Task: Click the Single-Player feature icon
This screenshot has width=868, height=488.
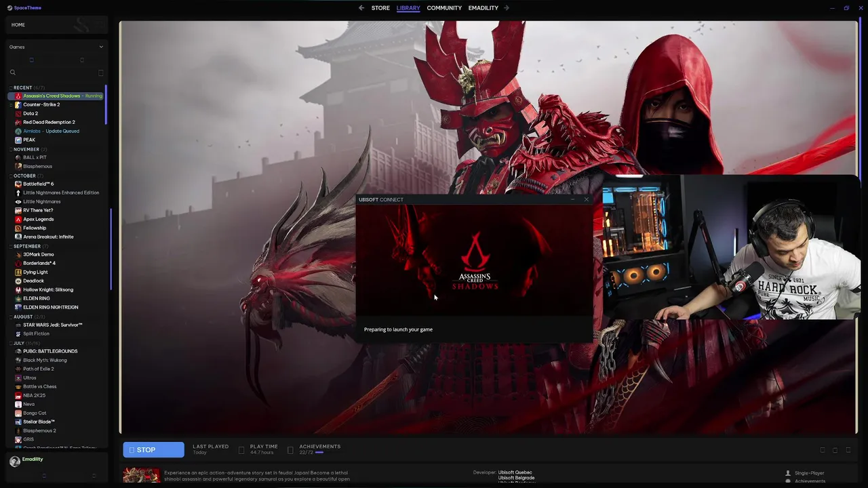Action: coord(788,473)
